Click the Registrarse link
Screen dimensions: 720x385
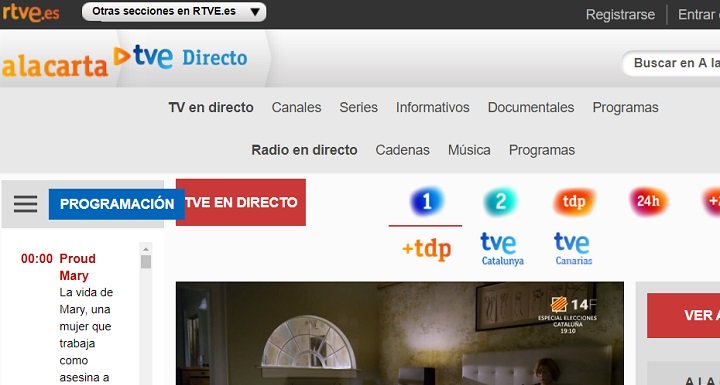pos(620,14)
